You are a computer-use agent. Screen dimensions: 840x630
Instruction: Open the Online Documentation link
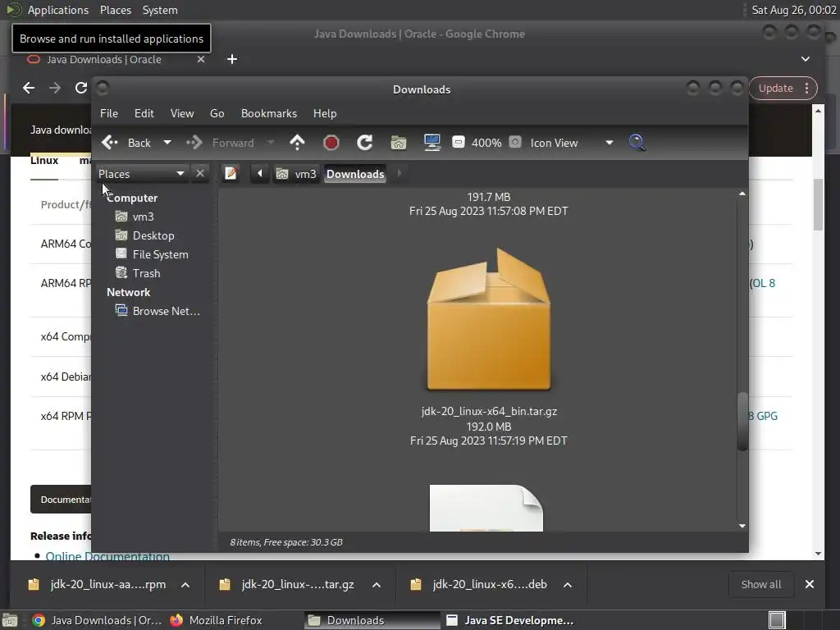[107, 556]
